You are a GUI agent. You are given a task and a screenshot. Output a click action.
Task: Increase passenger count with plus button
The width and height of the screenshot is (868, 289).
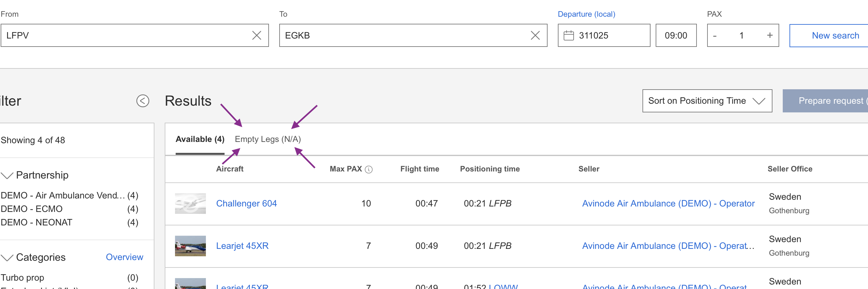(770, 35)
